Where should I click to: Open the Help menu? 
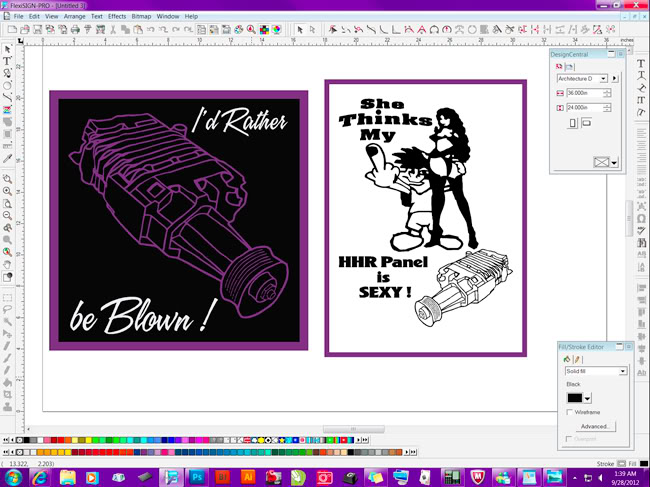tap(191, 17)
